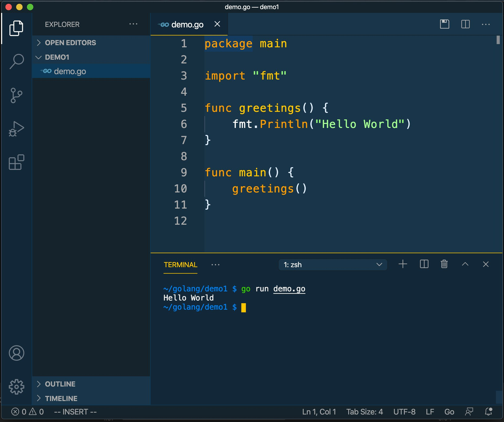Open the Extensions view
Image resolution: width=504 pixels, height=422 pixels.
16,162
